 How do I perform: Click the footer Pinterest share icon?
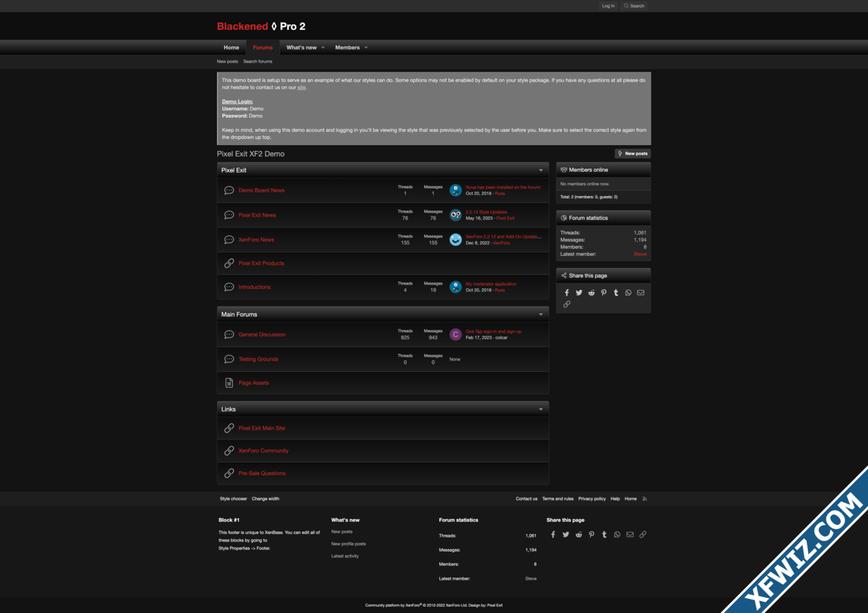[592, 535]
